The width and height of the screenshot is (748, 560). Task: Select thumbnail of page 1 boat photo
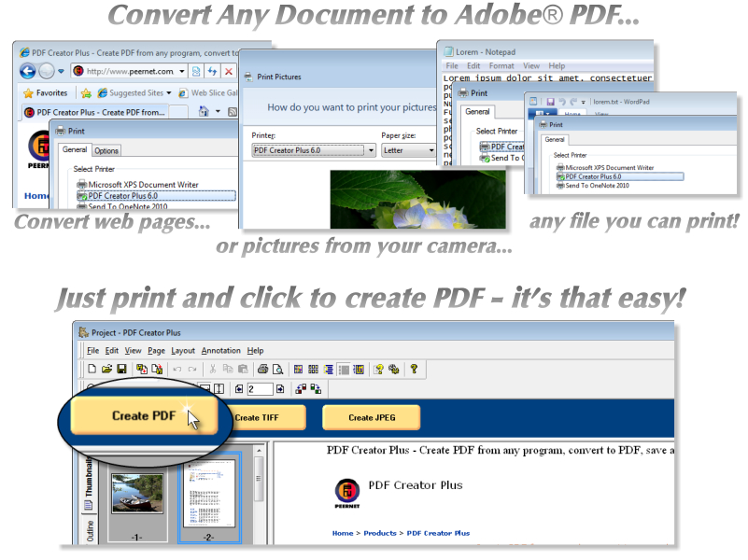(x=137, y=494)
